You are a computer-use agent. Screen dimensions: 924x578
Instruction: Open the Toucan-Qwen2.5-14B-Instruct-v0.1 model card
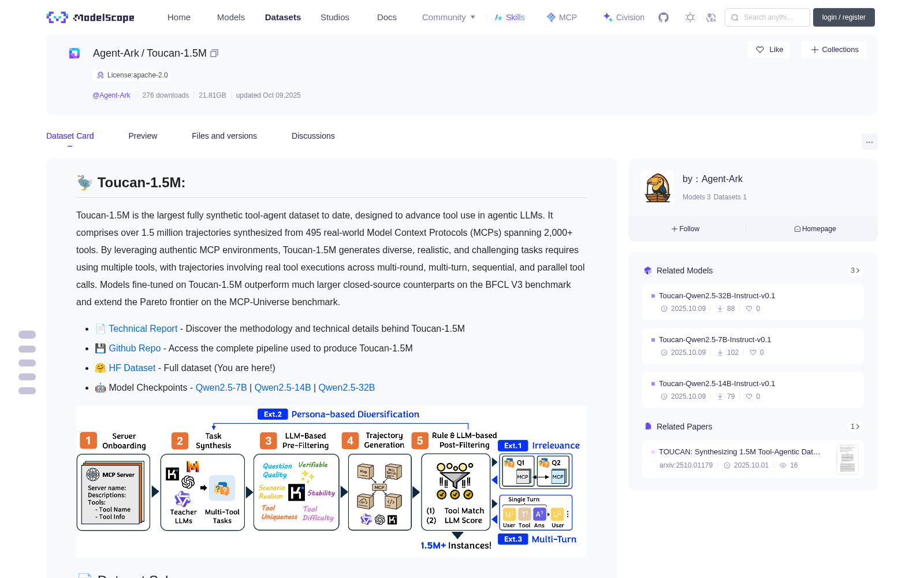[753, 390]
